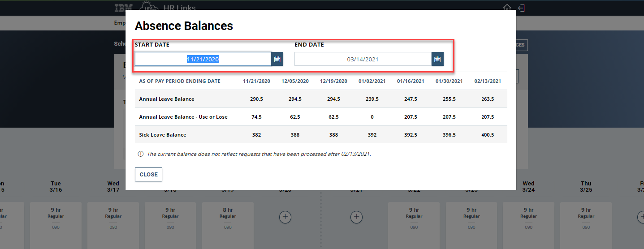Click the 12/19/2020 pay period column header
The height and width of the screenshot is (249, 644).
point(333,81)
